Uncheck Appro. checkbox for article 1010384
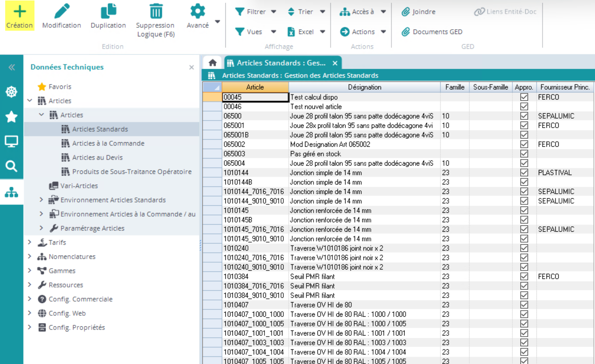Image resolution: width=595 pixels, height=364 pixels. (524, 277)
